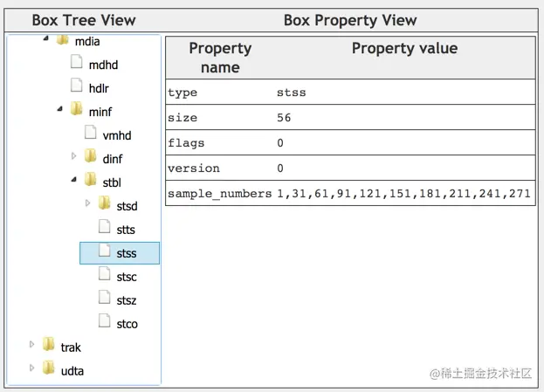The width and height of the screenshot is (544, 392).
Task: Select the trak box label
Action: click(71, 347)
